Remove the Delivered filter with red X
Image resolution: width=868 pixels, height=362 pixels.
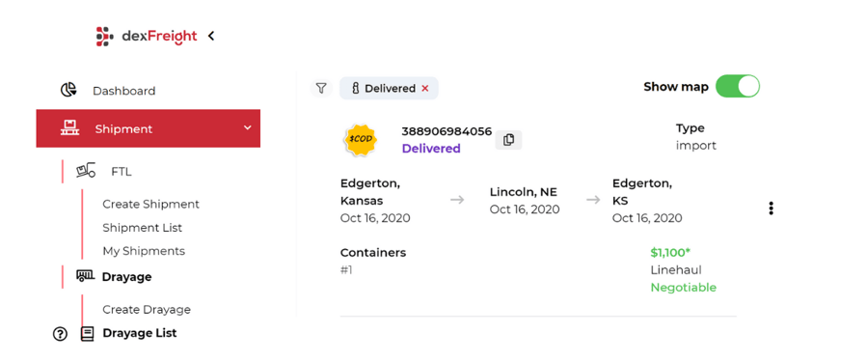(425, 88)
